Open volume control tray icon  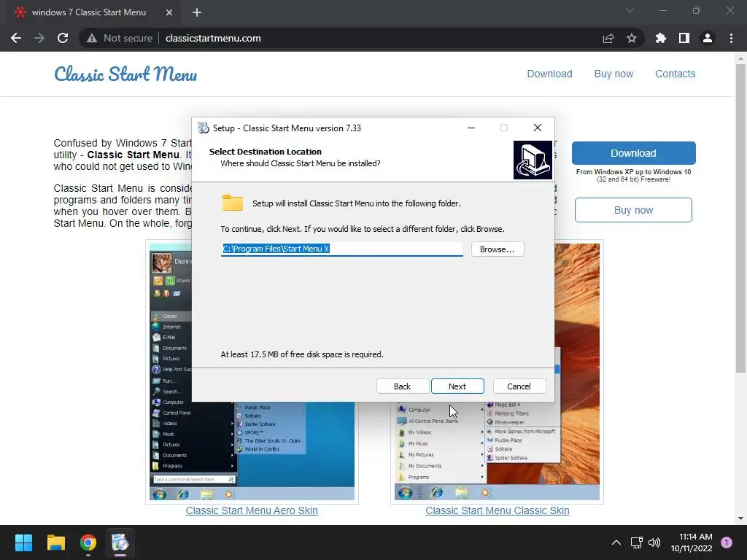point(654,542)
